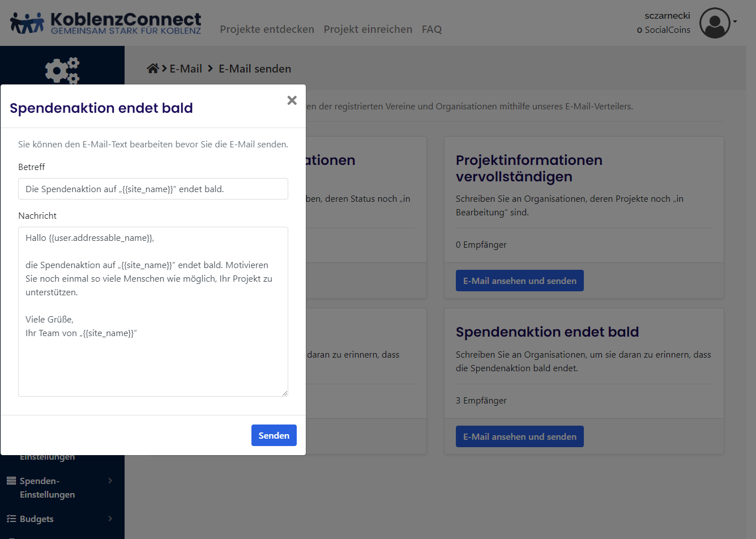The image size is (756, 539).
Task: Open Projekte entdecken in the top navigation
Action: coord(267,29)
